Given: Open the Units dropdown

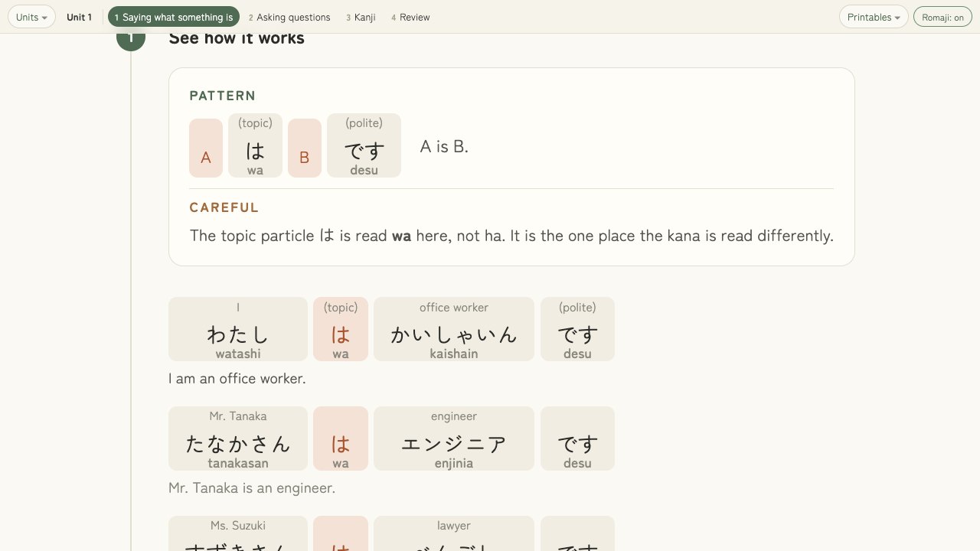Looking at the screenshot, I should click(x=31, y=17).
